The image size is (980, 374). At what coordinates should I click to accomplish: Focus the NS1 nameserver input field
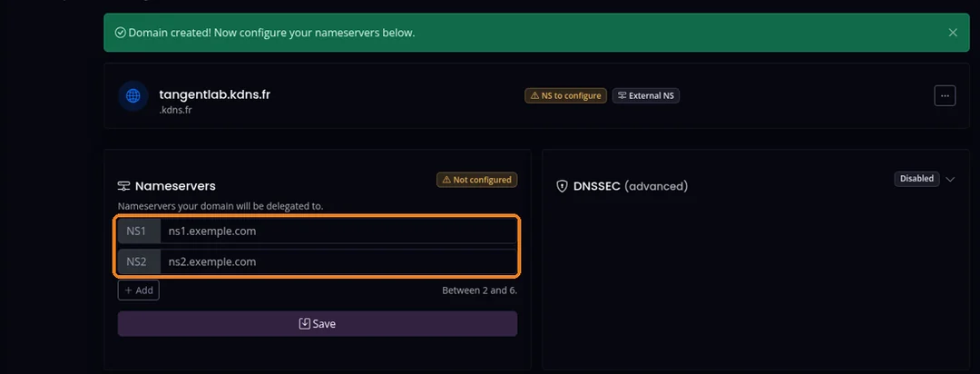[338, 231]
